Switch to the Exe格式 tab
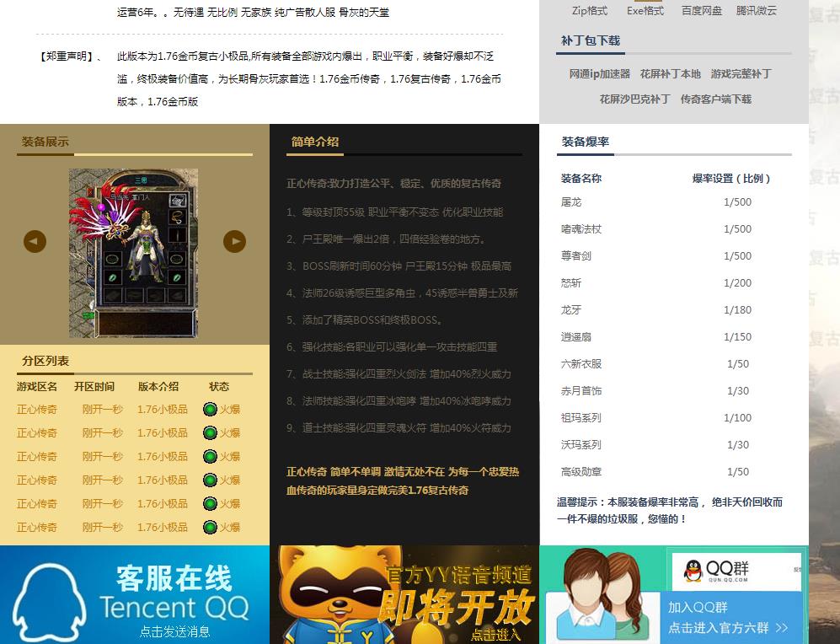 click(644, 12)
